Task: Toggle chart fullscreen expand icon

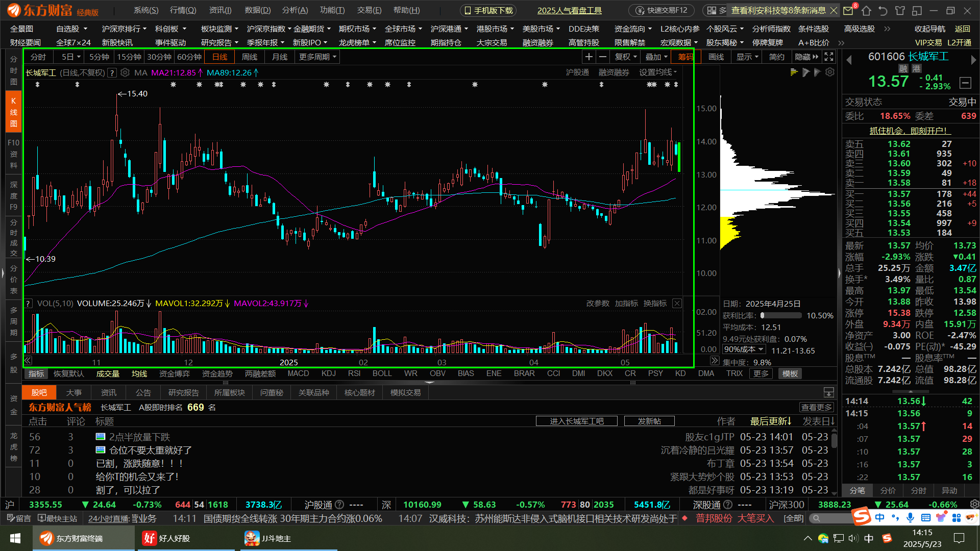Action: [829, 57]
